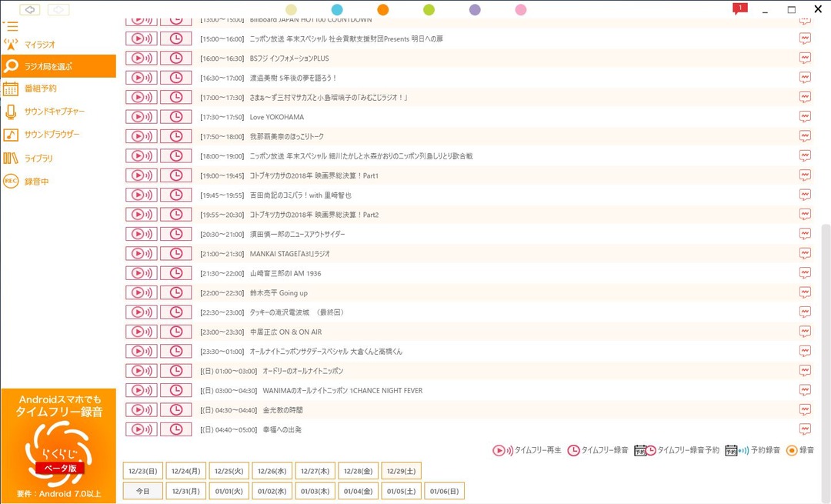Viewport: 831px width, 504px height.
Task: Play timefree for 幸福への出発
Action: [142, 429]
